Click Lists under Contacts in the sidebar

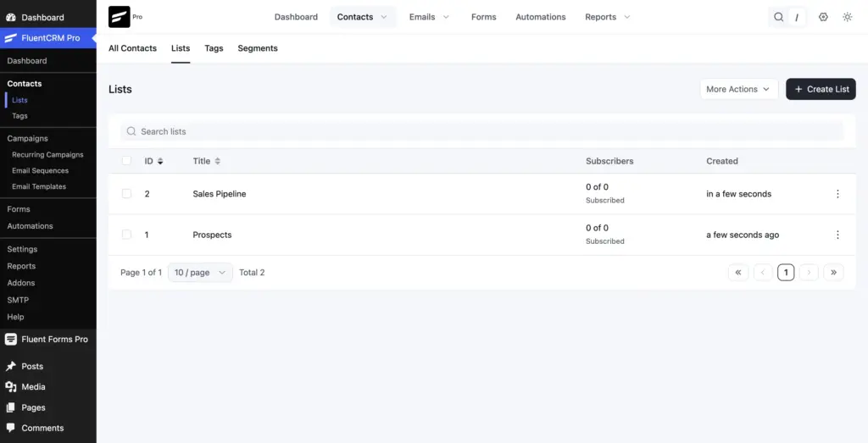[20, 100]
